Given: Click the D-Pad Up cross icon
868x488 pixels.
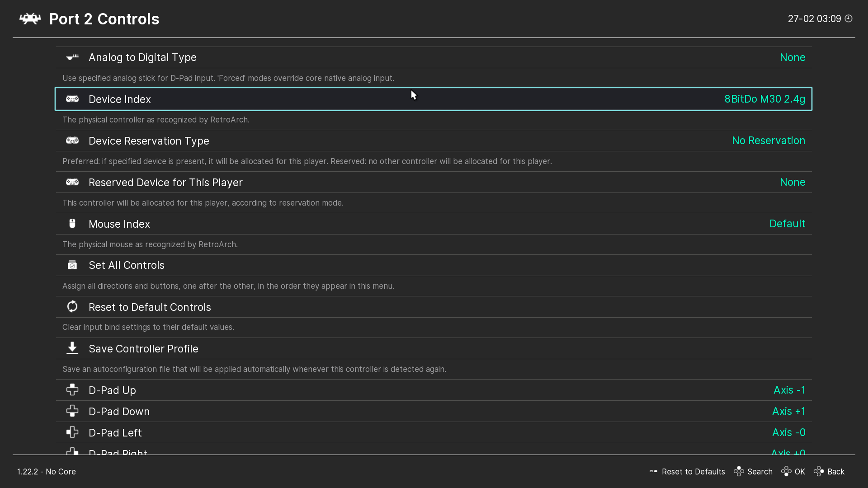Looking at the screenshot, I should [x=72, y=390].
